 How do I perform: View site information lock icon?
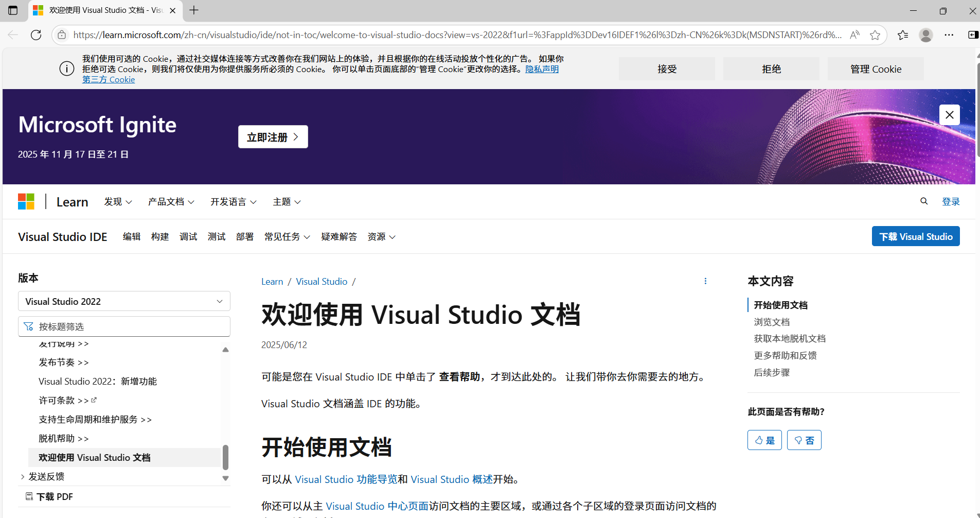tap(62, 35)
